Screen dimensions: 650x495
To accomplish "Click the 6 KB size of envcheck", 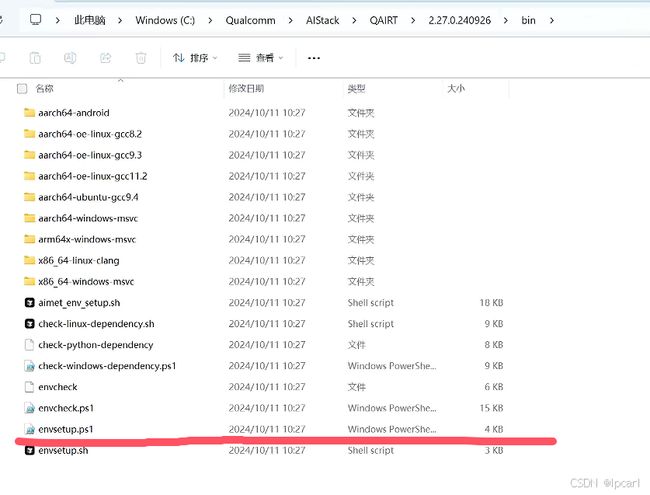I will pyautogui.click(x=494, y=387).
